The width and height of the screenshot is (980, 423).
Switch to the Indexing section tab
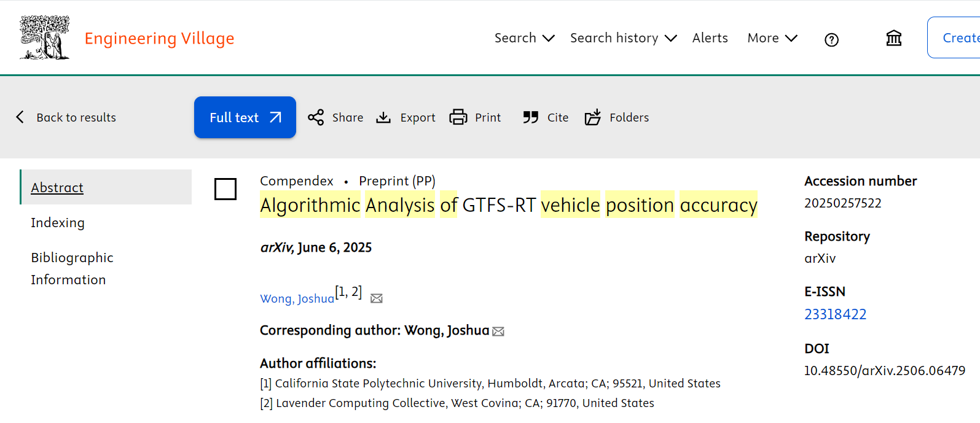[x=58, y=223]
